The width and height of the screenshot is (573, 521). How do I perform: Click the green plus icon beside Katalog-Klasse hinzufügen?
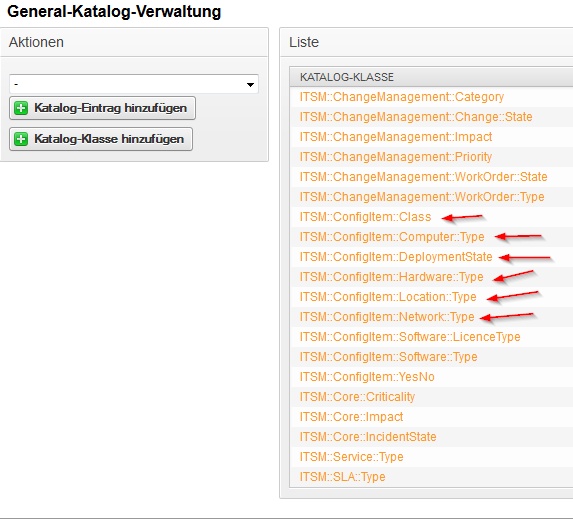click(x=21, y=139)
